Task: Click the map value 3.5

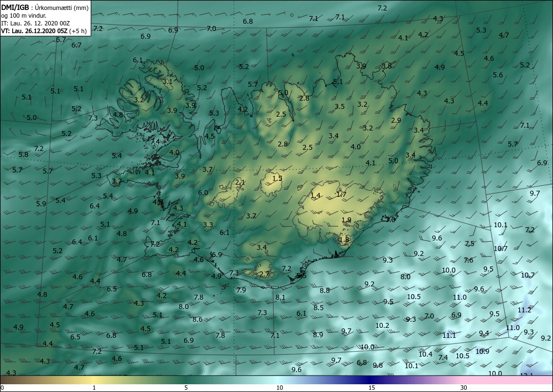Action: [x=340, y=107]
